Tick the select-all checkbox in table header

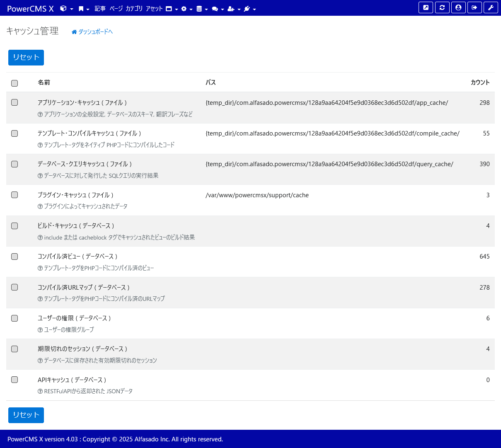tap(15, 83)
